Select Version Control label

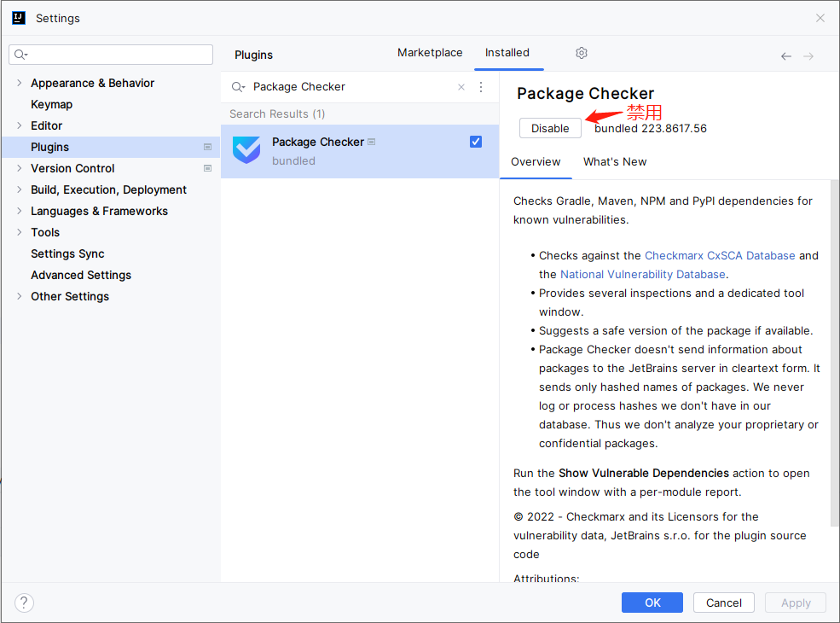pos(72,168)
